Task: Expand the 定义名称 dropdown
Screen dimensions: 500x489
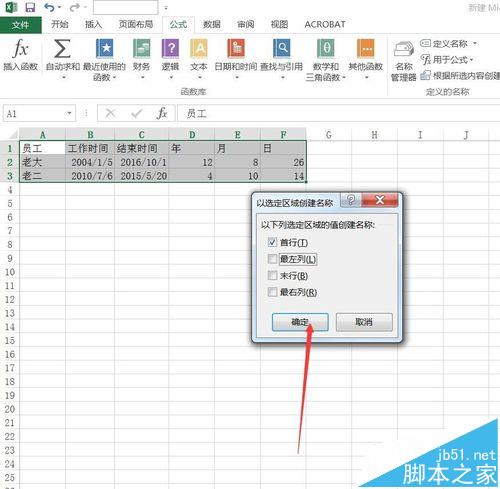Action: [475, 43]
